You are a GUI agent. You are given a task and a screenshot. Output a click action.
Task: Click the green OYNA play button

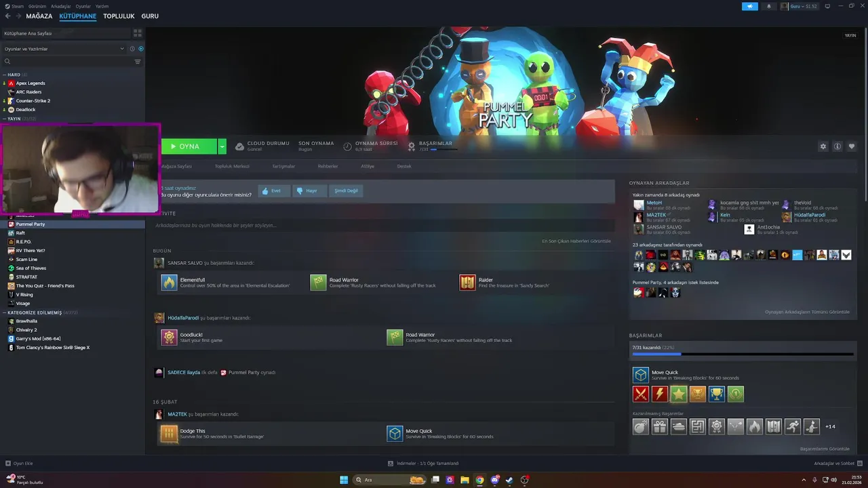(189, 146)
